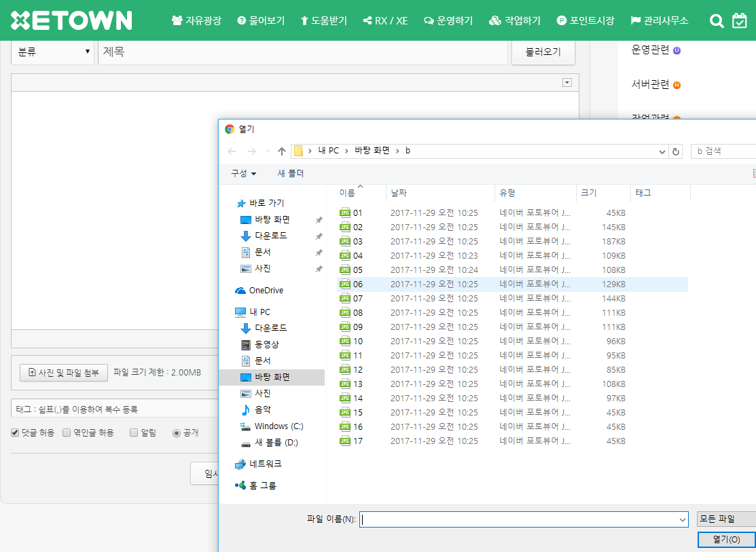This screenshot has height=552, width=756.
Task: Click the 사진 및 파일 첨부 button
Action: click(x=64, y=372)
